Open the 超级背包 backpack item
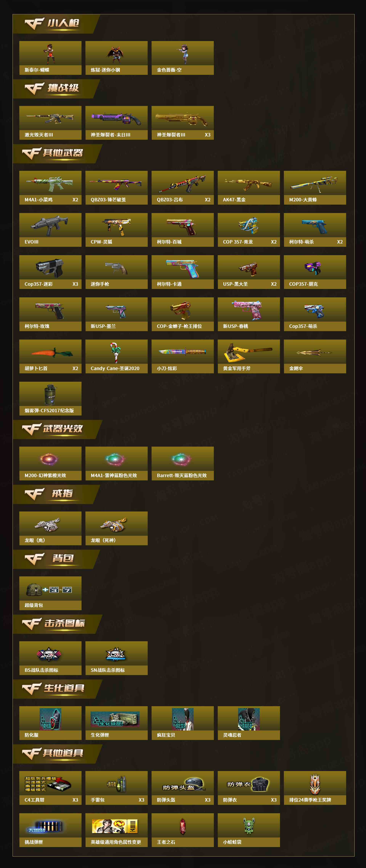 pyautogui.click(x=50, y=593)
